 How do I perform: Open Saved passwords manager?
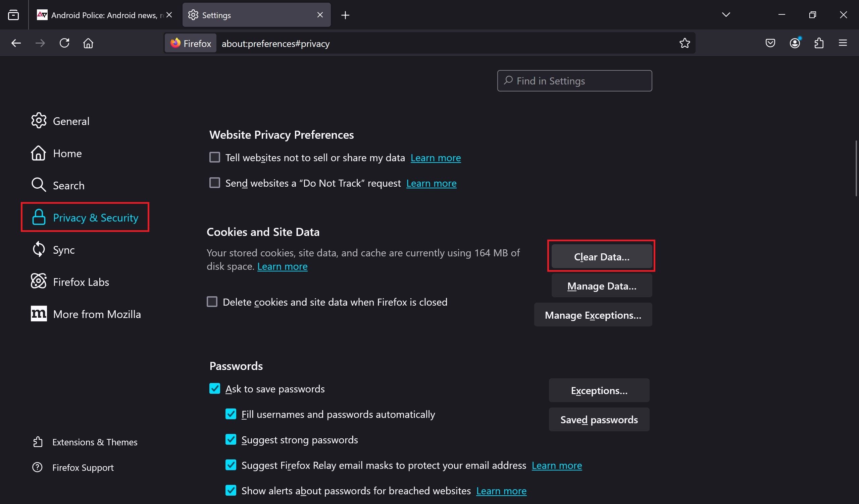599,420
